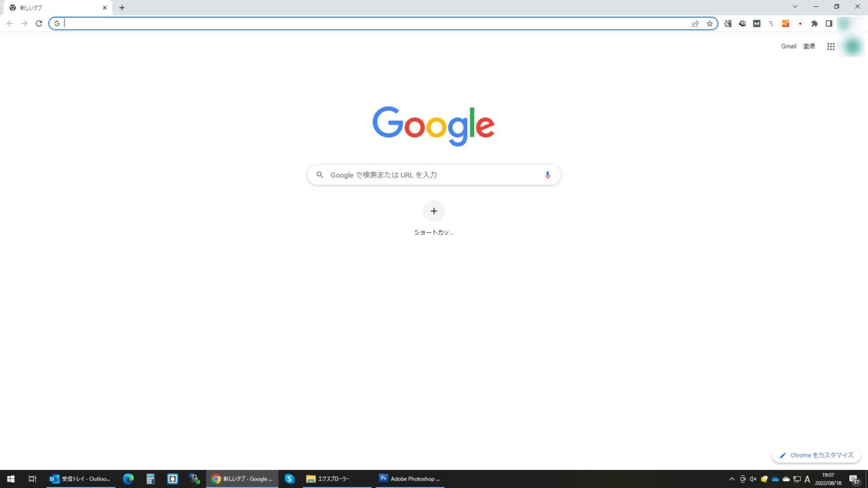868x488 pixels.
Task: Click the orange analytics extension icon
Action: click(x=785, y=24)
